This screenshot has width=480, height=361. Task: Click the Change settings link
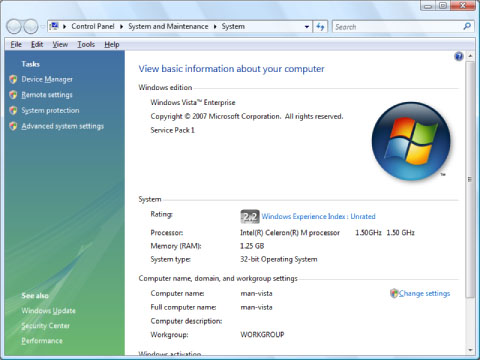pyautogui.click(x=425, y=293)
